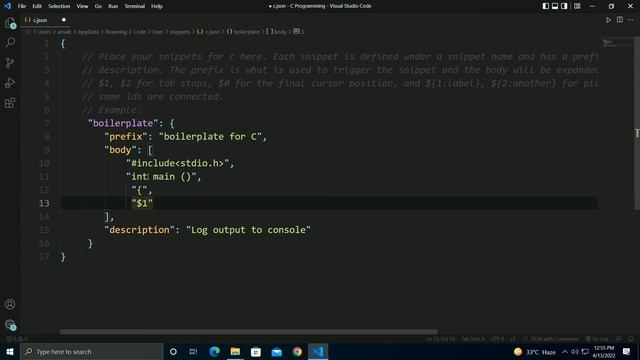Click the boilerplate breadcrumb segment
This screenshot has width=640, height=360.
[243, 31]
